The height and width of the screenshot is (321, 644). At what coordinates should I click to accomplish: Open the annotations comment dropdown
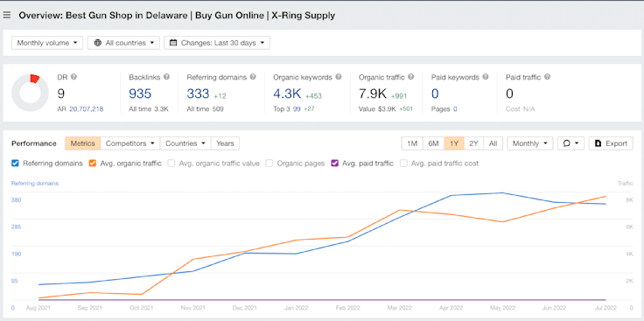[570, 143]
